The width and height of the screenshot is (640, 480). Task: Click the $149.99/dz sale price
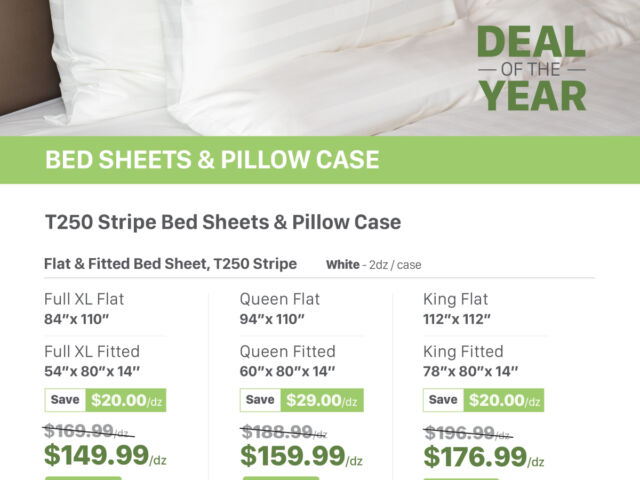tap(105, 457)
